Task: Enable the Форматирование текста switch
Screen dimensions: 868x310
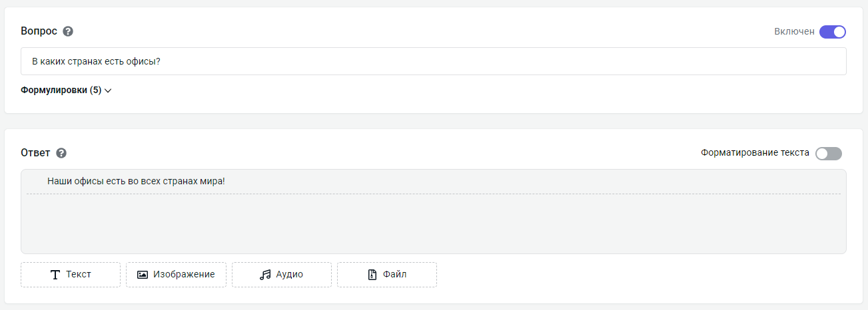Action: click(x=829, y=154)
